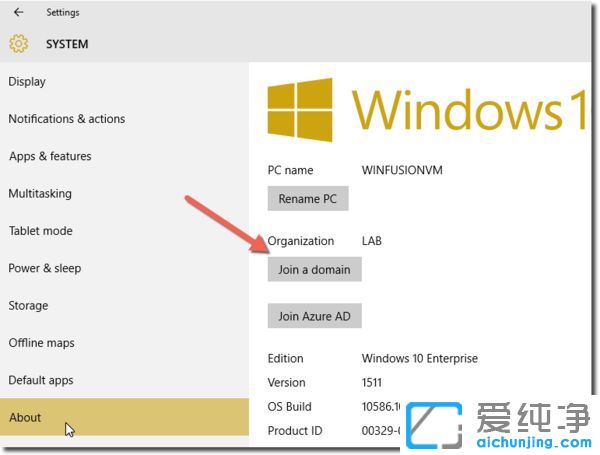
Task: Select the Storage section
Action: (124, 305)
